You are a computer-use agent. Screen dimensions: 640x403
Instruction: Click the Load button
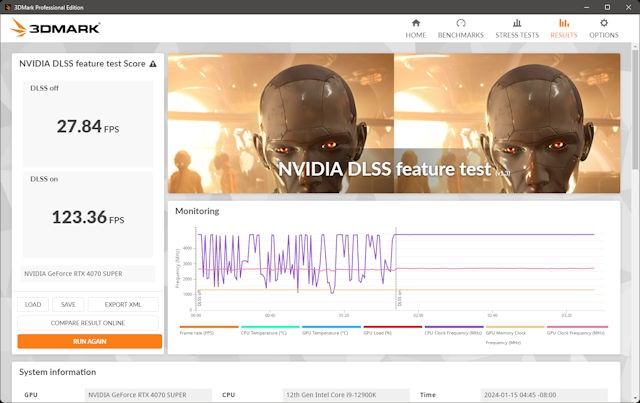(33, 305)
